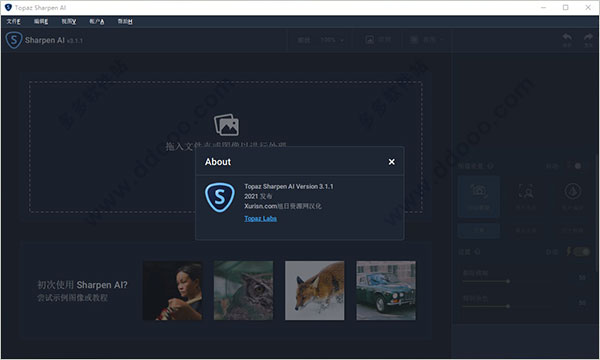Click the lightning bolt icon in the settings row

click(x=569, y=251)
